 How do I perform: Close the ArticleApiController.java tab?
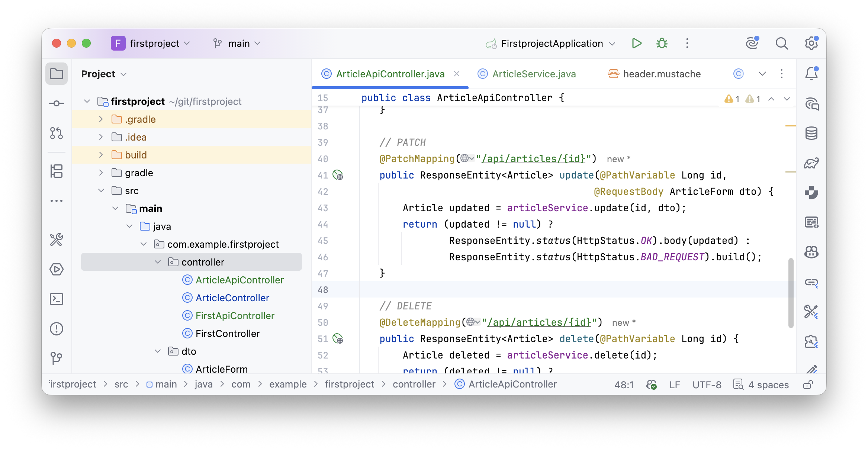(457, 74)
